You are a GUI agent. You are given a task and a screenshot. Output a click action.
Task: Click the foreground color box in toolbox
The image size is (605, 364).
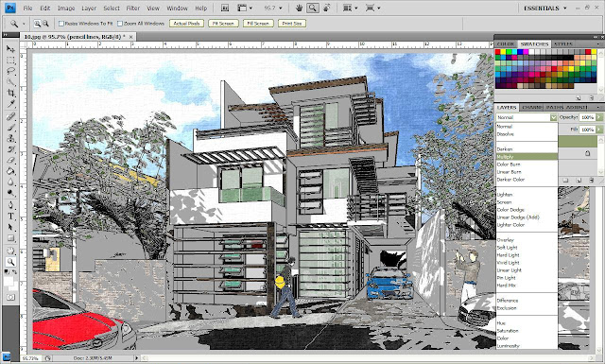(9, 281)
